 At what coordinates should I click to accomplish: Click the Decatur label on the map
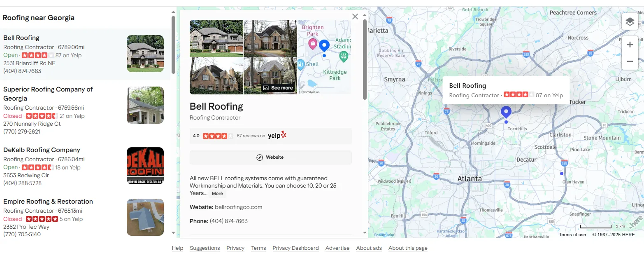(x=526, y=160)
